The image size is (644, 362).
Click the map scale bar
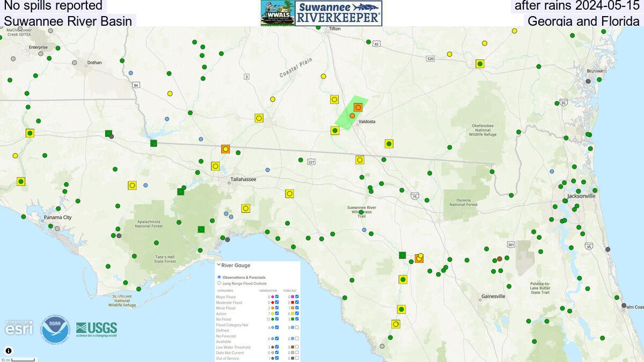19,359
